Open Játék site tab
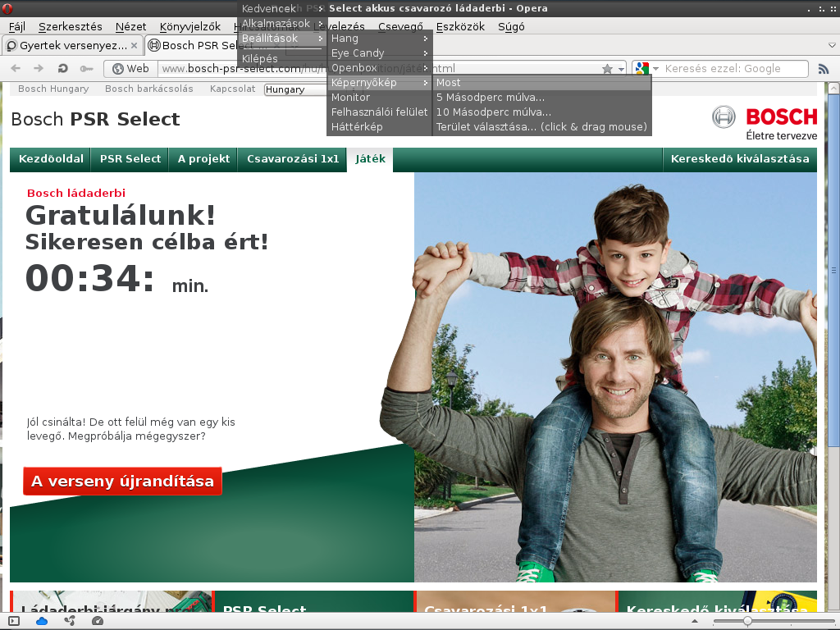 pyautogui.click(x=370, y=159)
